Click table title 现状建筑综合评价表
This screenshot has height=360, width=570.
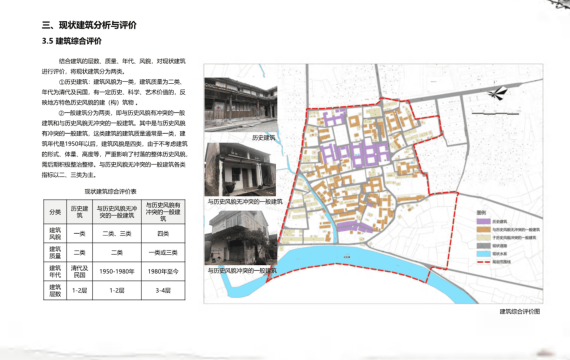[x=111, y=191]
